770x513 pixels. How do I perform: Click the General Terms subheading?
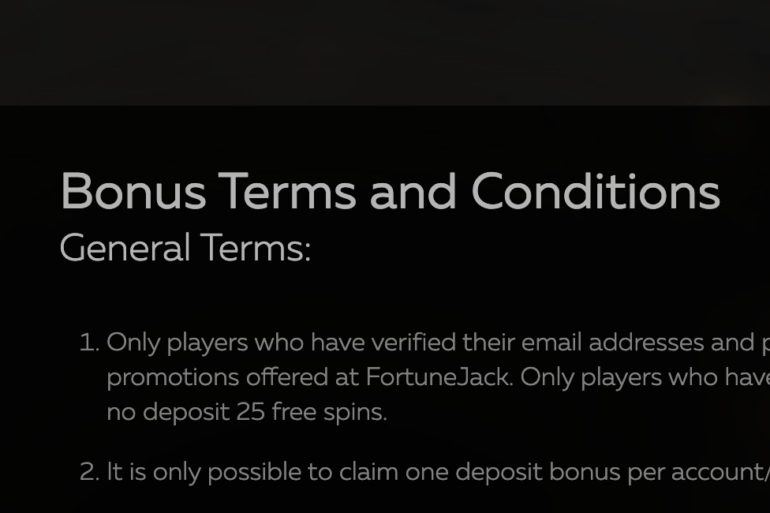click(x=185, y=247)
